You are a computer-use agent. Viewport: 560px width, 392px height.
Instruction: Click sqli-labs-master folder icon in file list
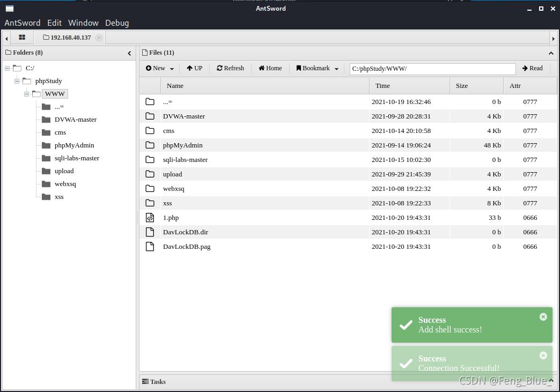coord(150,160)
